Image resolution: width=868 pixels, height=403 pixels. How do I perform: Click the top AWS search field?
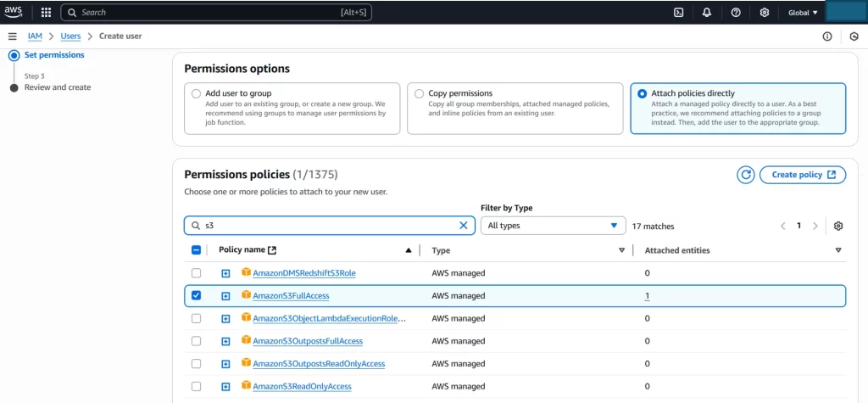216,12
